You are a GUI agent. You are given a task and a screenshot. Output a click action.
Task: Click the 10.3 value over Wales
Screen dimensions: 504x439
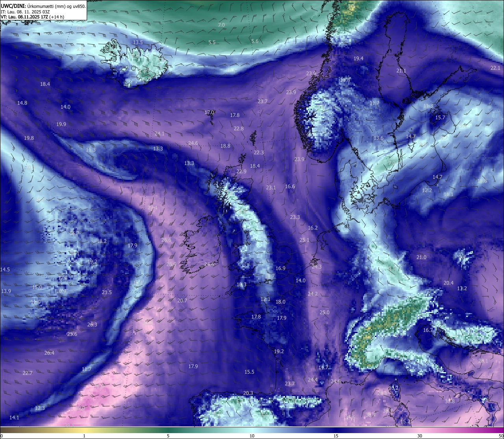(x=241, y=284)
